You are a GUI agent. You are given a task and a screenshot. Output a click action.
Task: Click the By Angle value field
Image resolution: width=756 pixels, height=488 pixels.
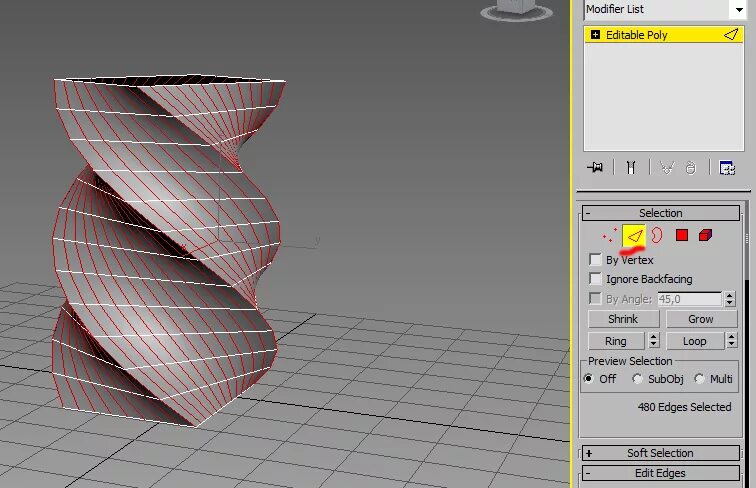689,299
